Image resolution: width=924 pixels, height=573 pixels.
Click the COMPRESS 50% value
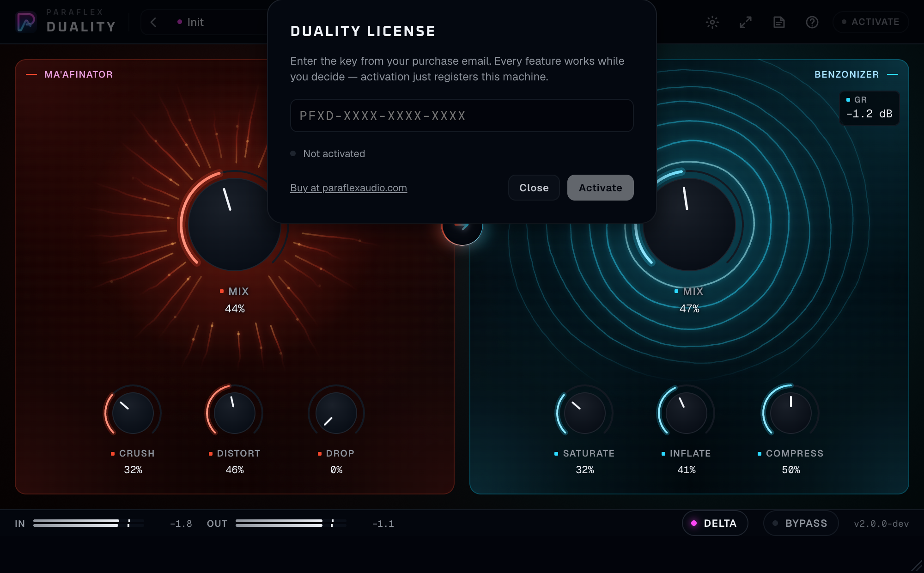coord(791,469)
